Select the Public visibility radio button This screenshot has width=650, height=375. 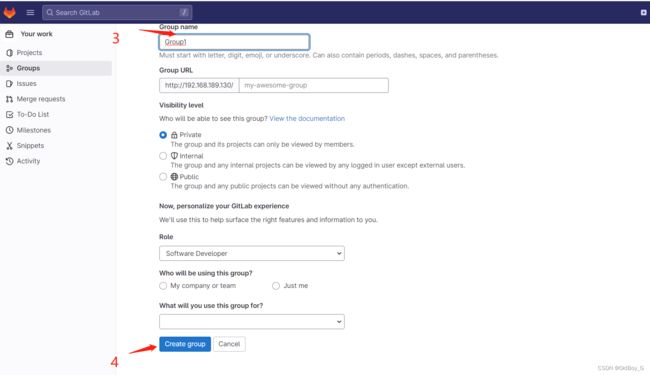pos(163,177)
